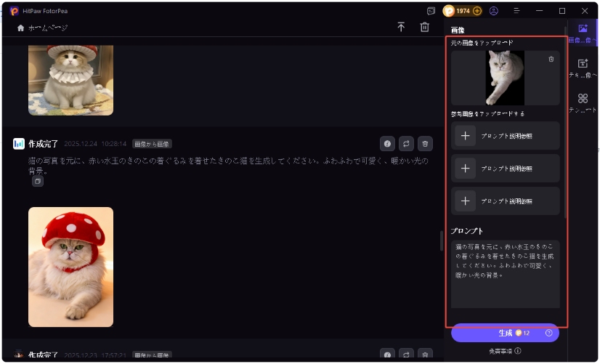Regenerate the 17:57:21 task
600x364 pixels.
tap(406, 355)
